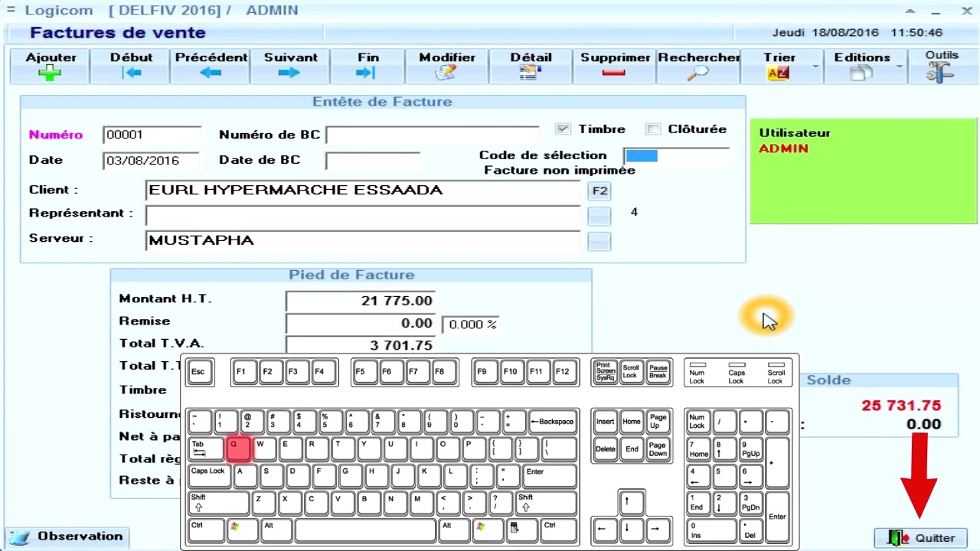
Task: Click the Backspace key on keyboard overlay
Action: point(552,422)
